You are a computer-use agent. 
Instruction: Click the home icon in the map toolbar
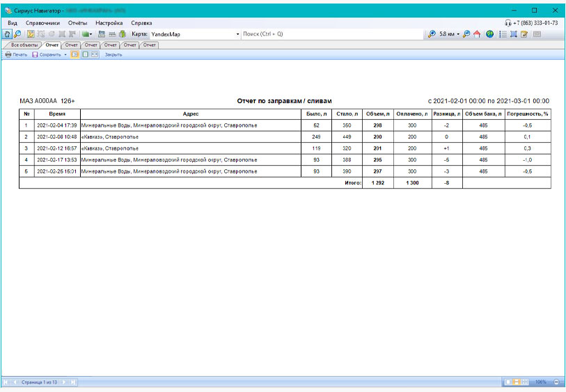pos(477,33)
